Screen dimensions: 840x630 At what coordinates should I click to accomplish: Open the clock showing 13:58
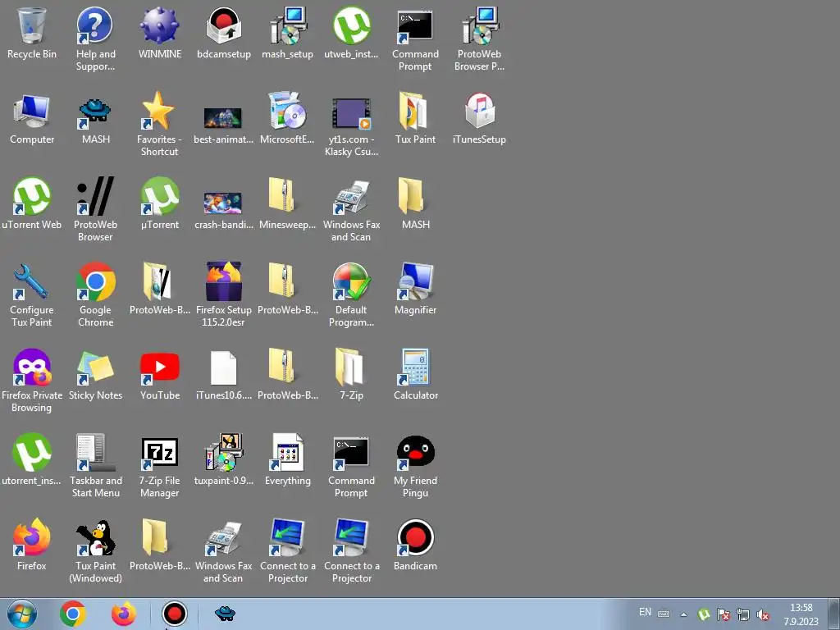[801, 614]
